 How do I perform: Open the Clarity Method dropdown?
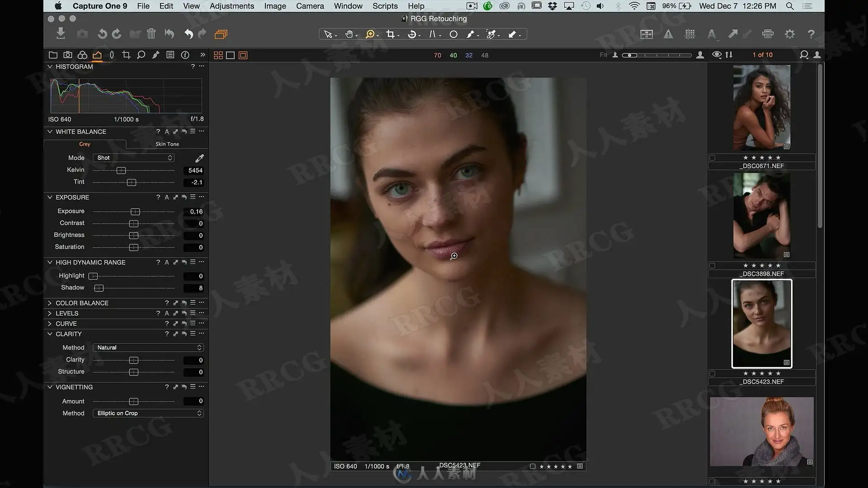pos(148,347)
